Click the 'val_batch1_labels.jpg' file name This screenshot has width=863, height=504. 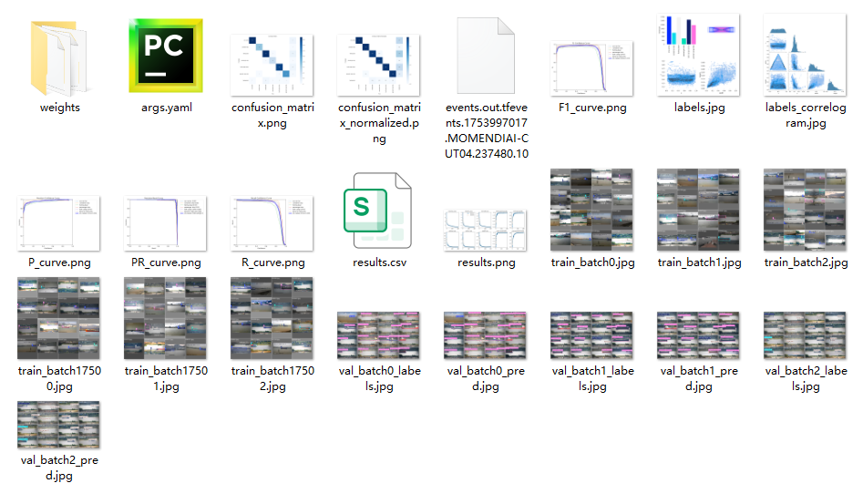592,378
